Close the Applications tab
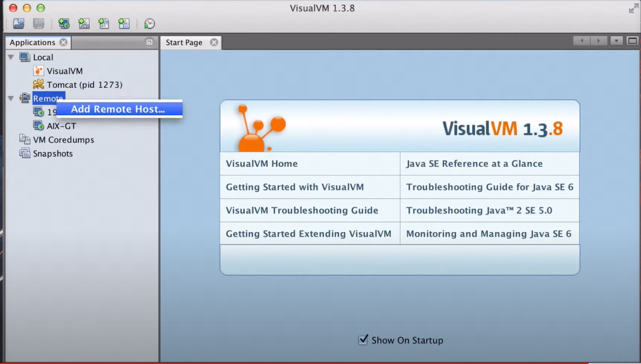Screen dimensions: 641x364 (x=63, y=42)
